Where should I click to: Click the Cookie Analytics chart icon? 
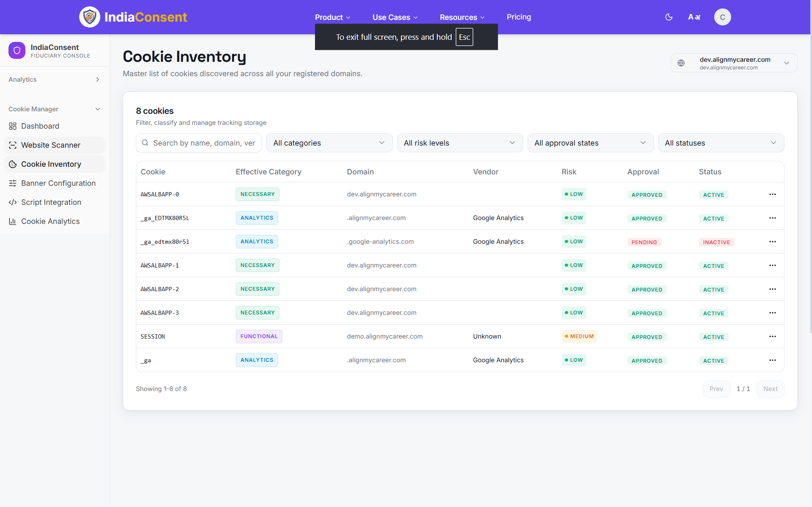13,221
